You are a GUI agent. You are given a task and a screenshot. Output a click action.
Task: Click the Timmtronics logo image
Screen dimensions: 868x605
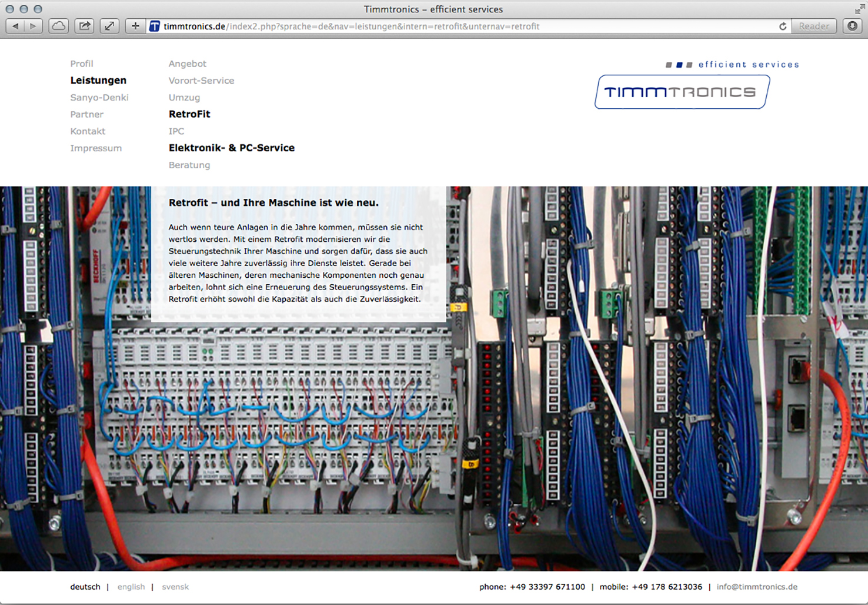[x=682, y=92]
